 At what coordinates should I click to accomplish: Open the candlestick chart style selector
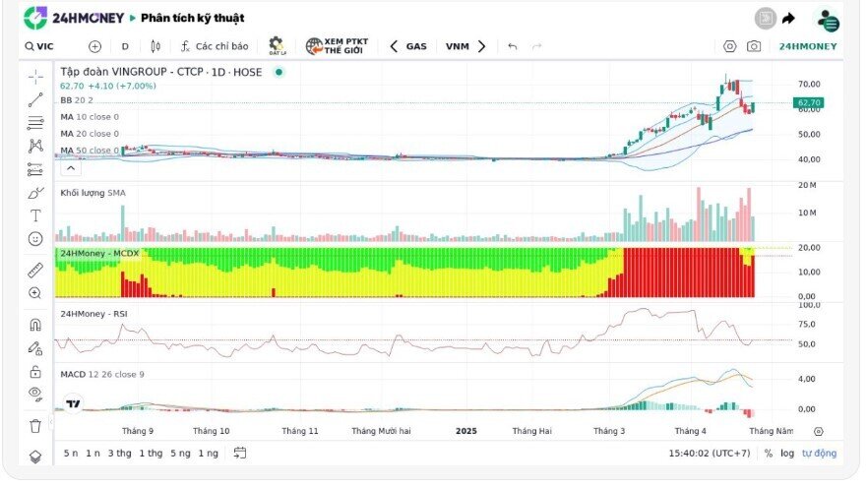[155, 46]
